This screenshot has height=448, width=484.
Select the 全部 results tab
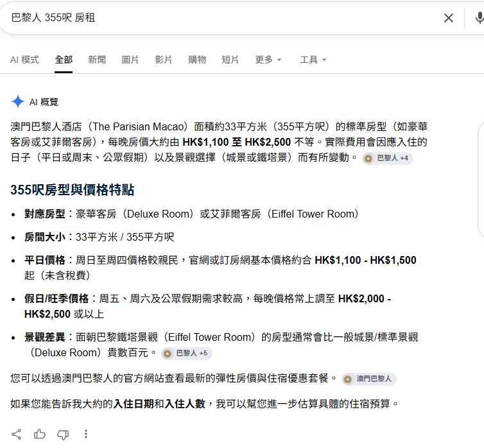click(x=64, y=60)
